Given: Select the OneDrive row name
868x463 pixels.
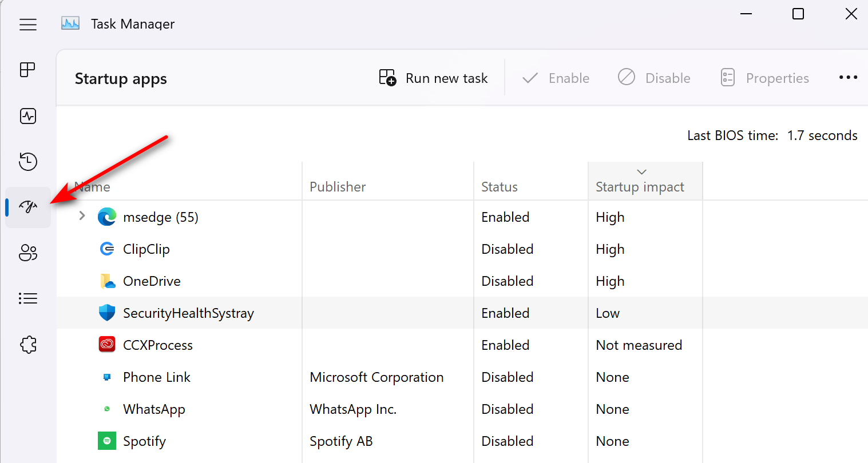Looking at the screenshot, I should (x=152, y=281).
